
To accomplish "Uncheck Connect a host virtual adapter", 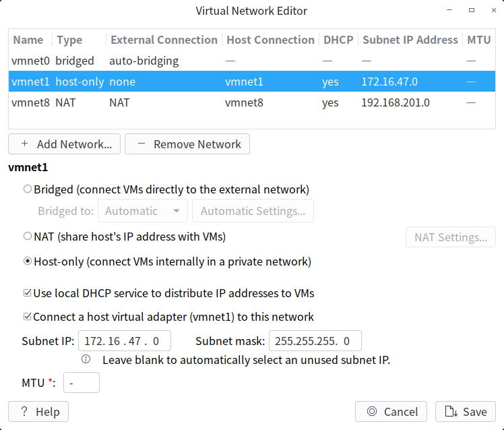I will [28, 317].
